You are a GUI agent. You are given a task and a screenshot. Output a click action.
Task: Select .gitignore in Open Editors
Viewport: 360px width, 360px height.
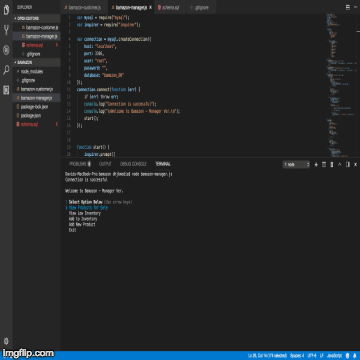pos(37,54)
